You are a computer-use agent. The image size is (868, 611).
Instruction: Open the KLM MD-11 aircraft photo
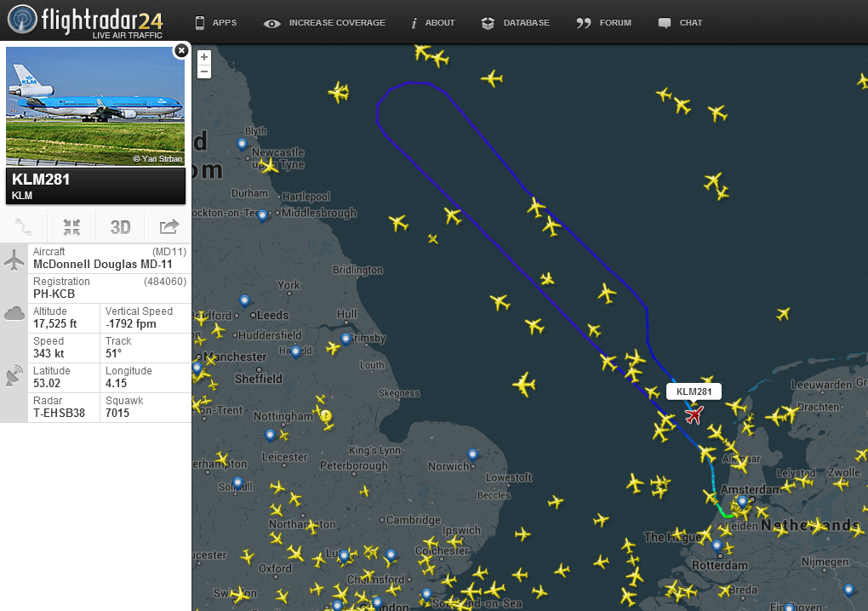(x=95, y=106)
